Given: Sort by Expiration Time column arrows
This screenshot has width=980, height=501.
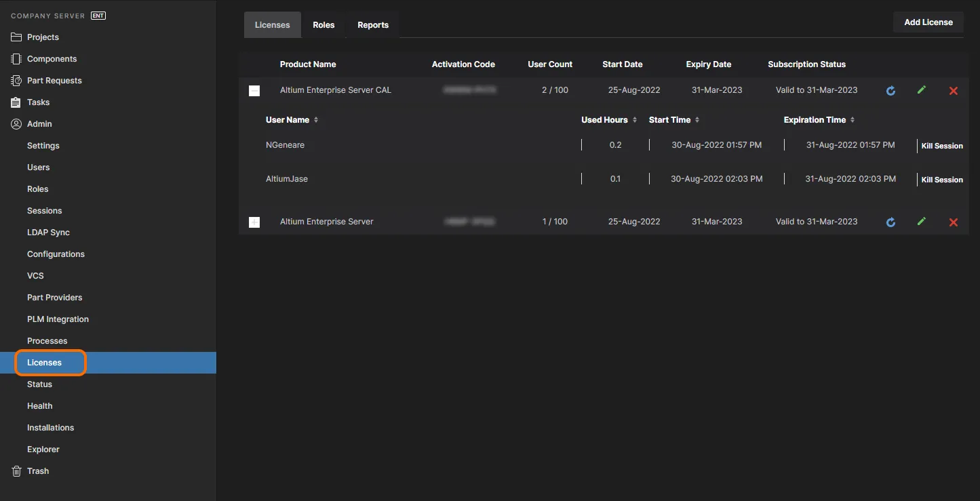Looking at the screenshot, I should click(x=852, y=120).
